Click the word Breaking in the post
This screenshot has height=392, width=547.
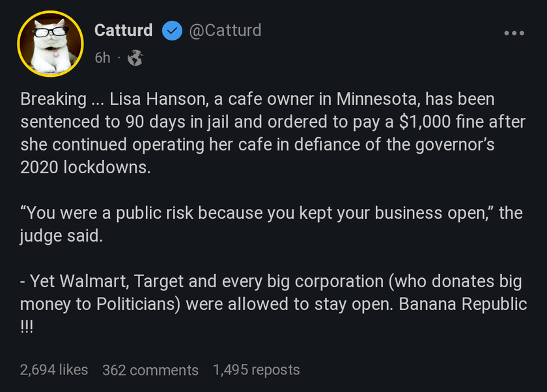tap(53, 100)
